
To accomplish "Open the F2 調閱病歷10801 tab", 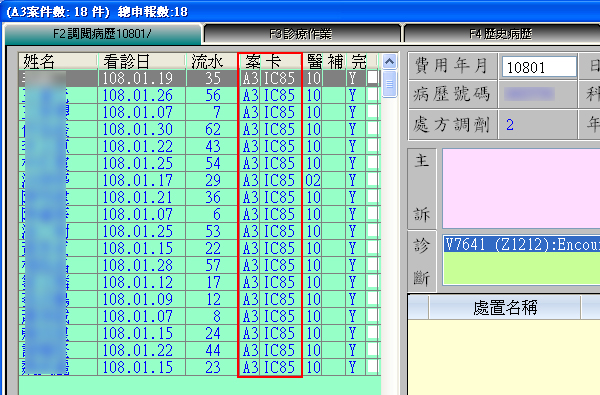I will [x=102, y=34].
